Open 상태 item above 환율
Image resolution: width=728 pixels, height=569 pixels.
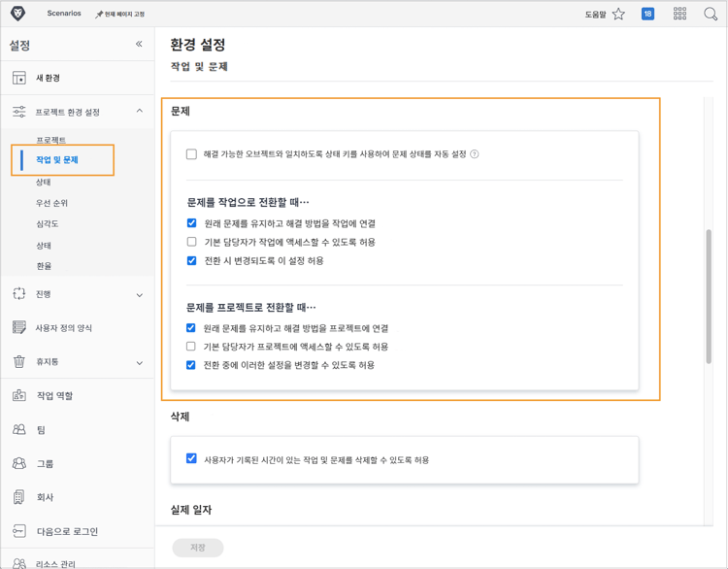click(44, 246)
